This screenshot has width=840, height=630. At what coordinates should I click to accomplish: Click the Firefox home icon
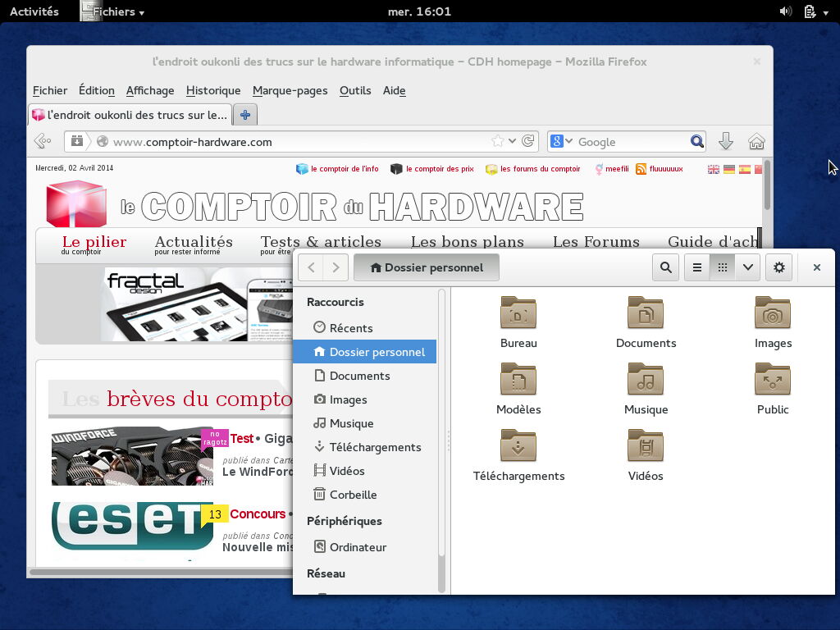tap(756, 141)
